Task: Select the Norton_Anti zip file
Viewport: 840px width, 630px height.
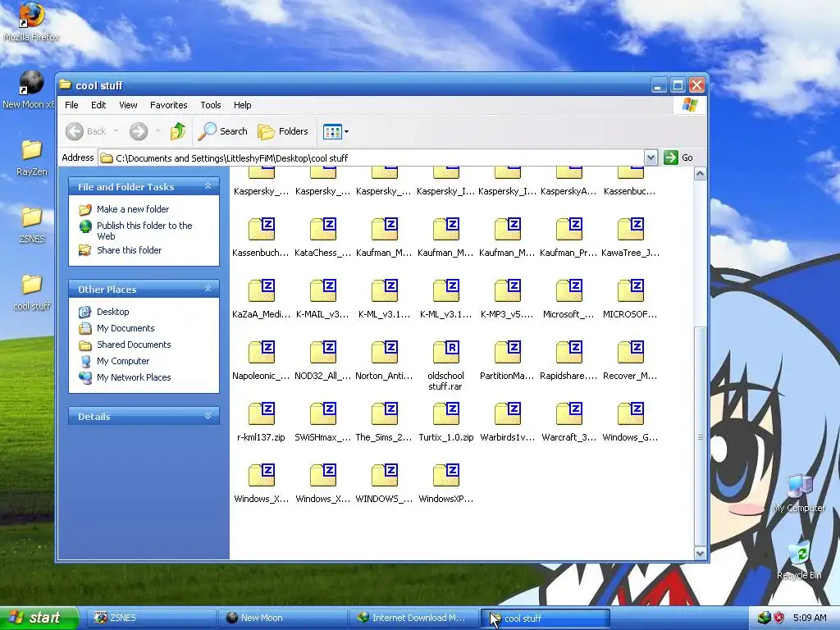Action: 384,361
